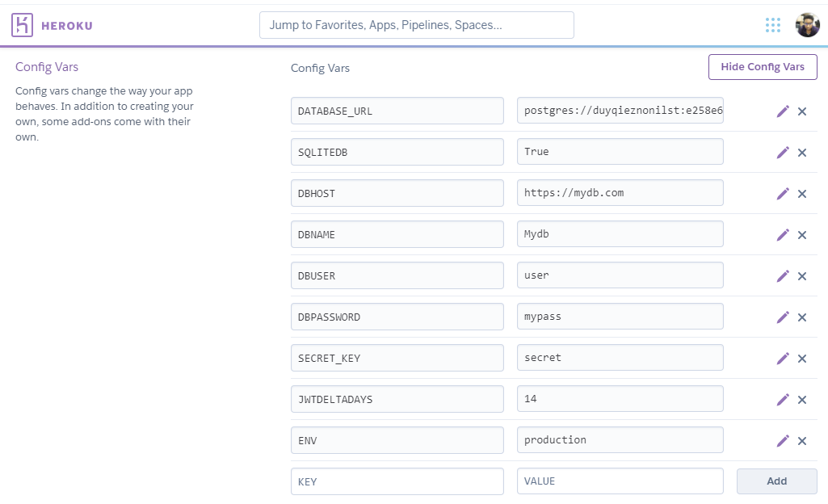
Task: Delete the DBNAME config var
Action: (802, 235)
